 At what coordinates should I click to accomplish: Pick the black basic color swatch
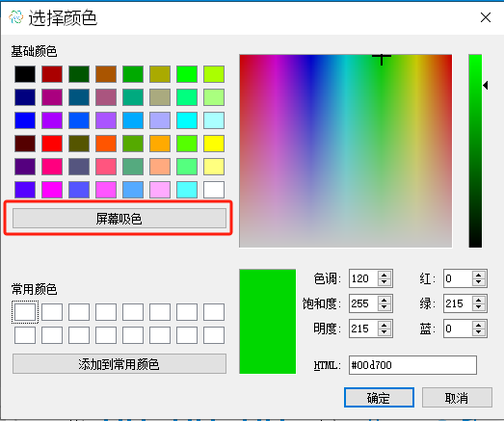25,74
